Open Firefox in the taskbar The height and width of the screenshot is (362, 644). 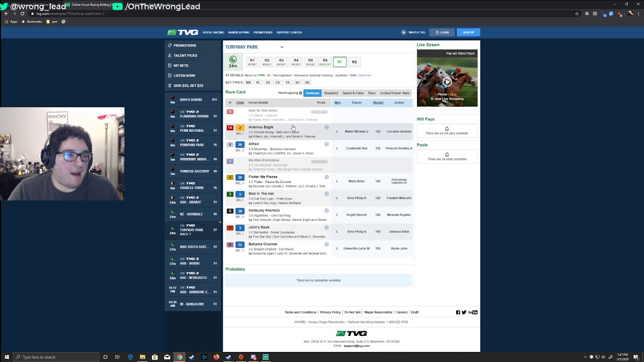(216, 357)
